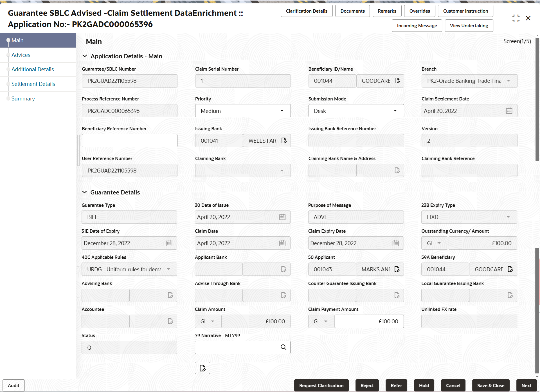540x392 pixels.
Task: Click the shrink window icon at top right
Action: pyautogui.click(x=516, y=18)
